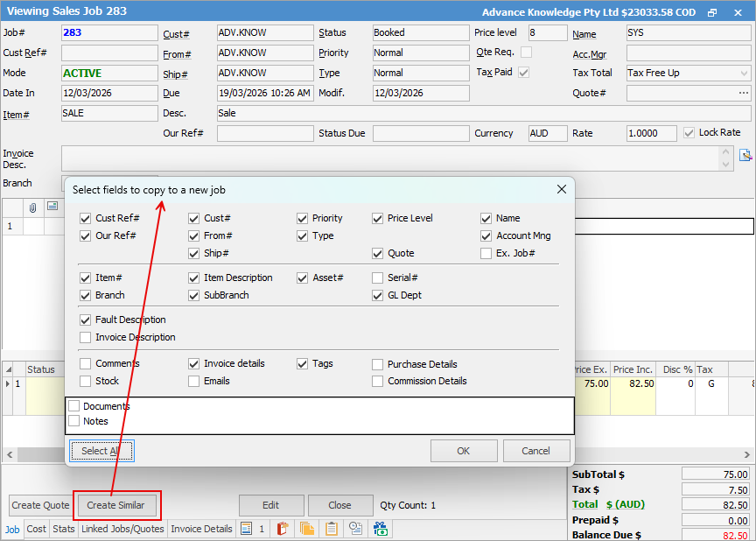Image resolution: width=756 pixels, height=541 pixels.
Task: Toggle the Fault Description checkbox
Action: (86, 320)
